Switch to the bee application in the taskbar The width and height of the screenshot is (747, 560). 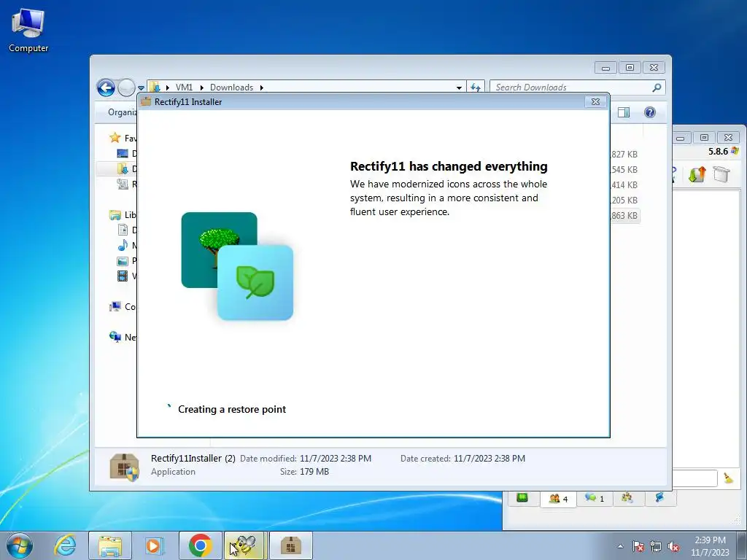point(244,545)
